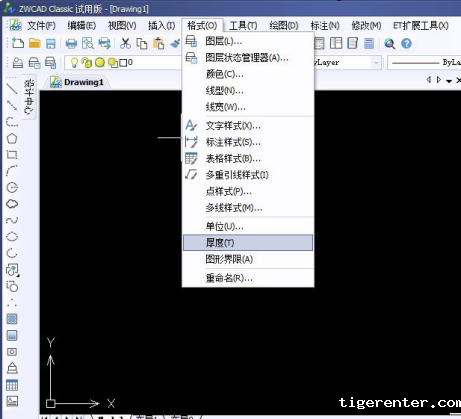The width and height of the screenshot is (461, 419).
Task: Open the 修改(M) menu
Action: [x=366, y=25]
